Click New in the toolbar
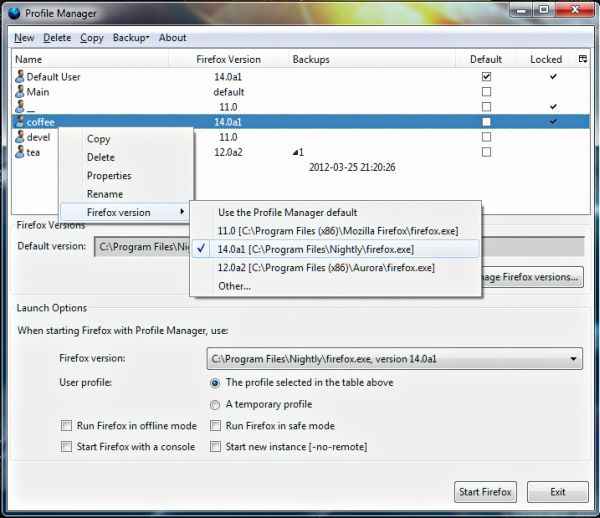Screen dimensions: 600x518 [x=24, y=37]
